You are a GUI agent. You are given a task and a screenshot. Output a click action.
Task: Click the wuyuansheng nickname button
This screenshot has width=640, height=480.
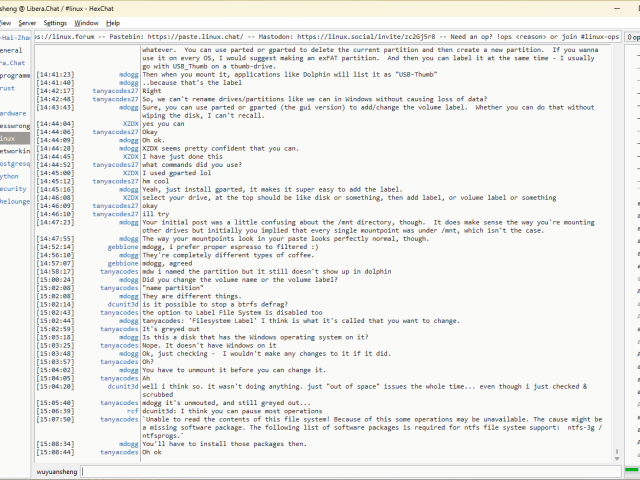(40, 470)
